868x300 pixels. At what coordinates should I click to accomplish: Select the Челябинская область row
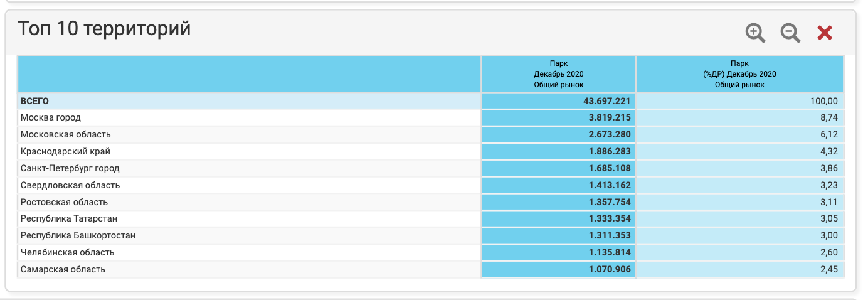(68, 252)
